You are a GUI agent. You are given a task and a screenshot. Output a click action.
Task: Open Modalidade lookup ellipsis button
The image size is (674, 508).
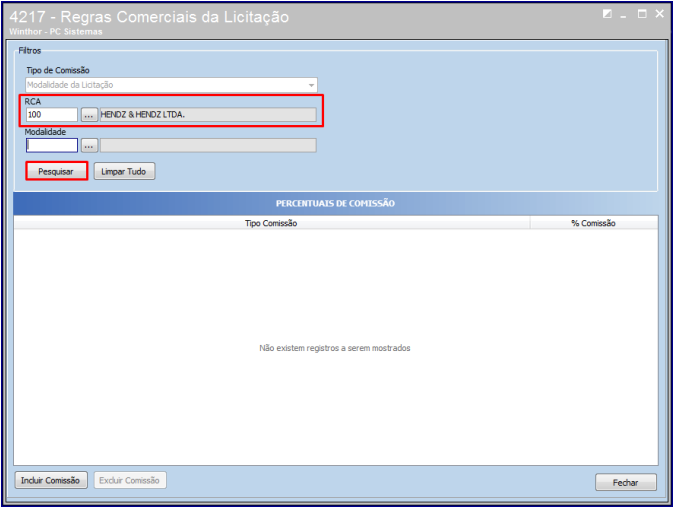click(89, 145)
